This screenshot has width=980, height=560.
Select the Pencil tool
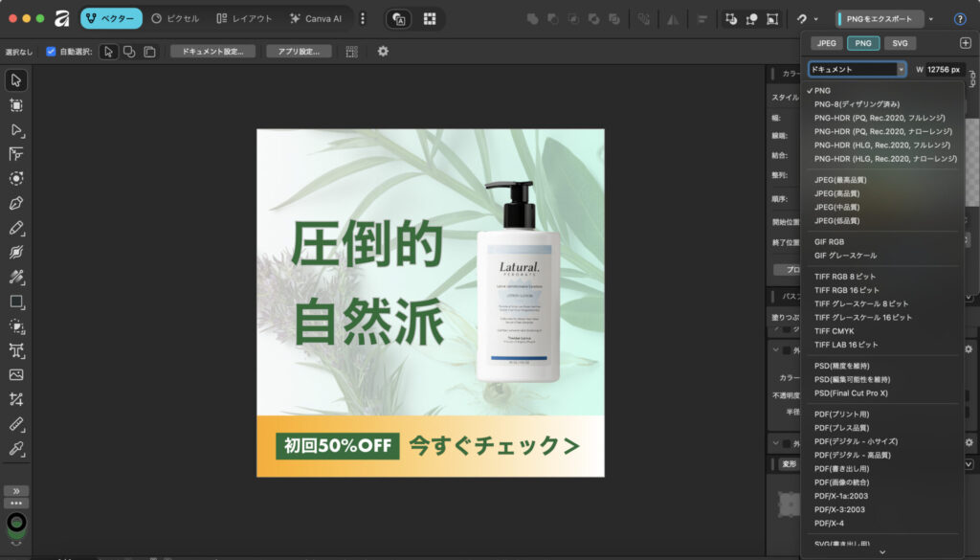(x=16, y=228)
